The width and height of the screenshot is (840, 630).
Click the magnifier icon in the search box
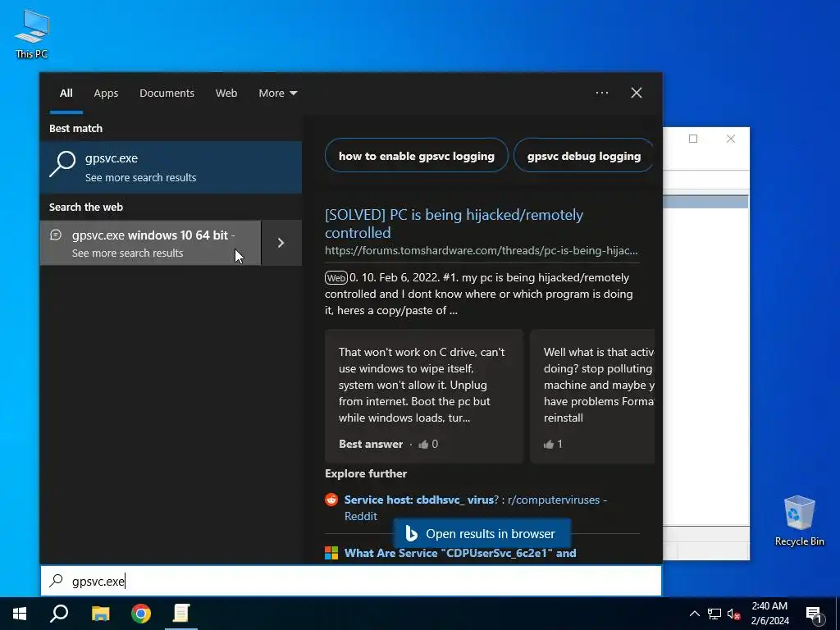click(x=57, y=581)
